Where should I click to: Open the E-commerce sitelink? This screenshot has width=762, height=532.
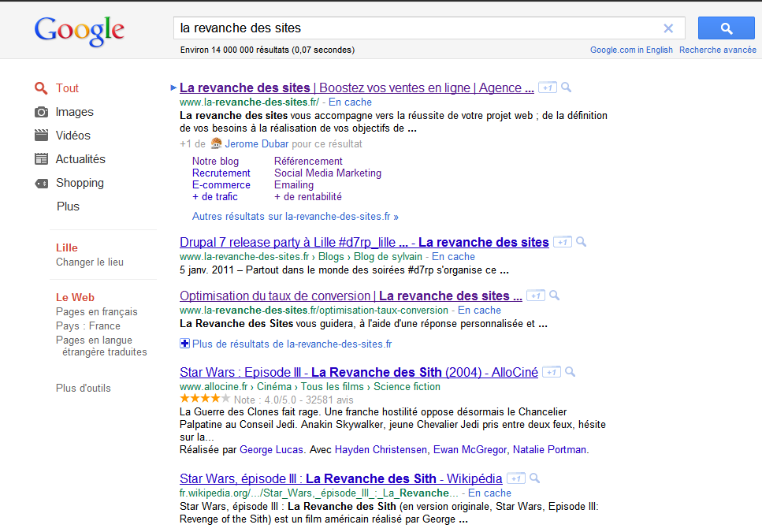pos(221,185)
